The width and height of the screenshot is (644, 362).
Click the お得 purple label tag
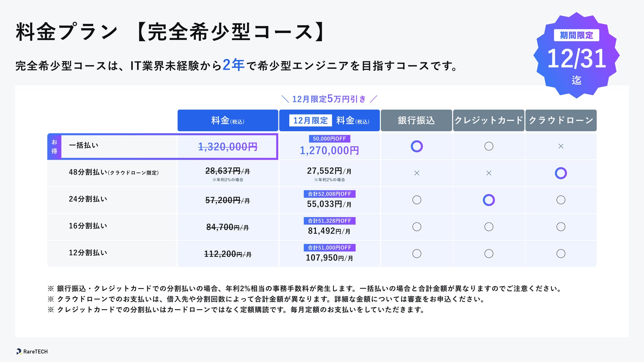(54, 147)
